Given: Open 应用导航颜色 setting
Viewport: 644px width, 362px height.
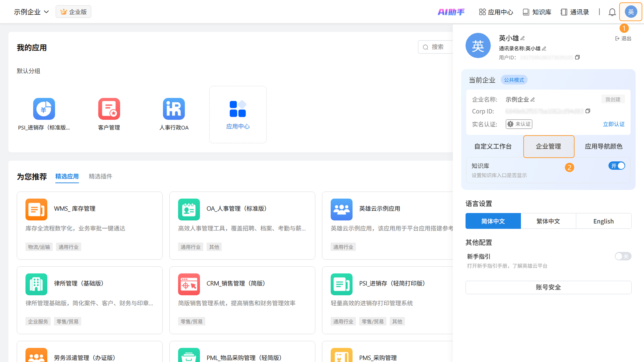Looking at the screenshot, I should [604, 146].
